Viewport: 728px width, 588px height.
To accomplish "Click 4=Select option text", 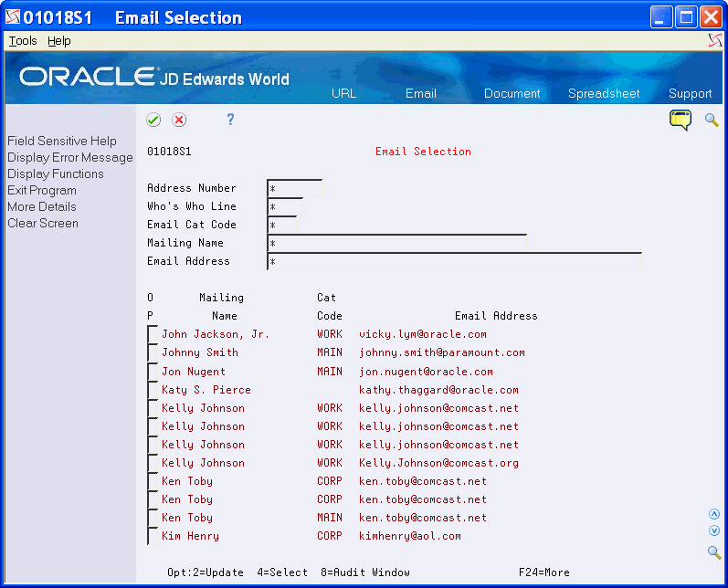I will [282, 572].
